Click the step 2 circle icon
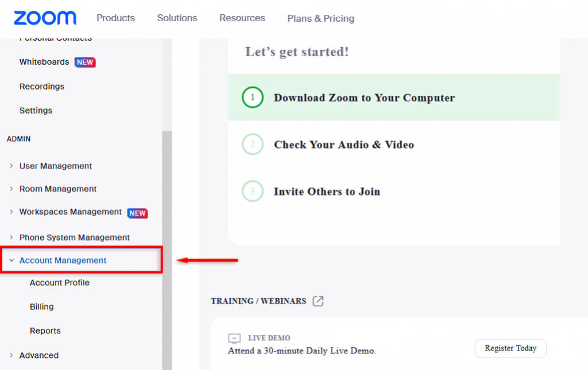The width and height of the screenshot is (588, 370). coord(253,145)
